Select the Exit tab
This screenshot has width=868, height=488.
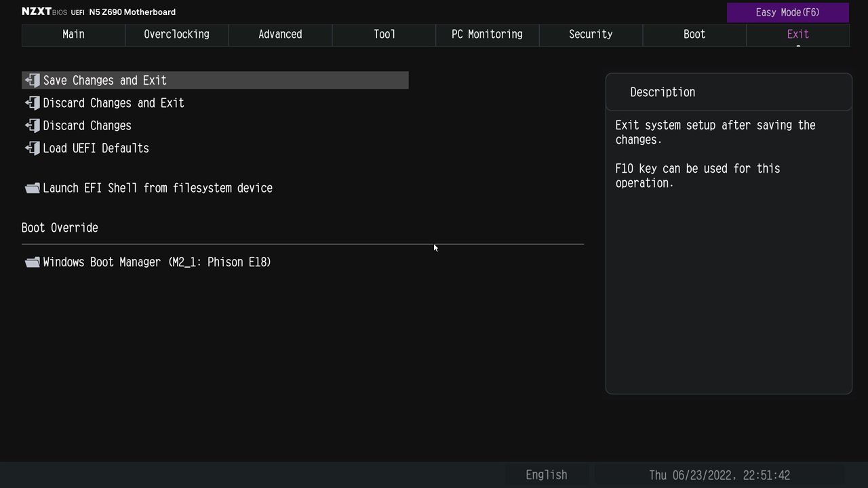798,35
